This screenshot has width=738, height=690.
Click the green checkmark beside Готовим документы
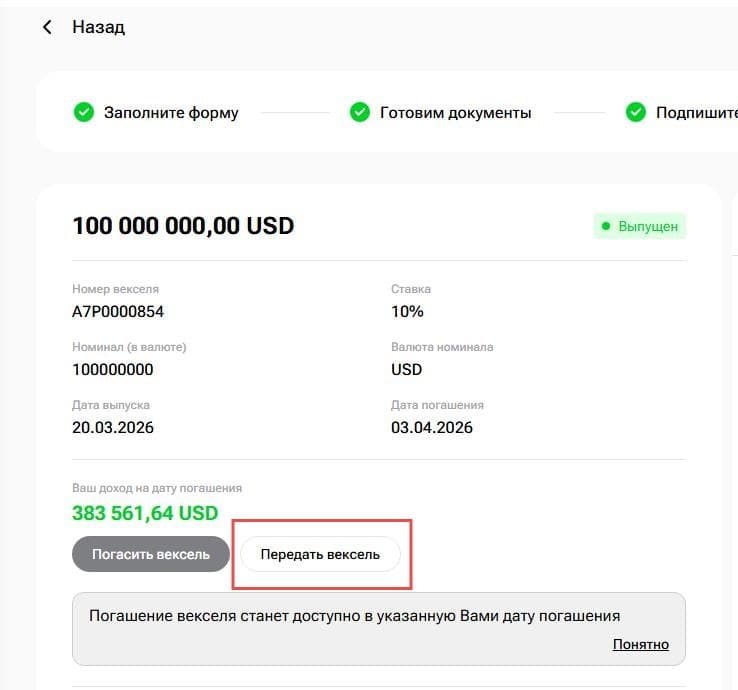coord(360,112)
